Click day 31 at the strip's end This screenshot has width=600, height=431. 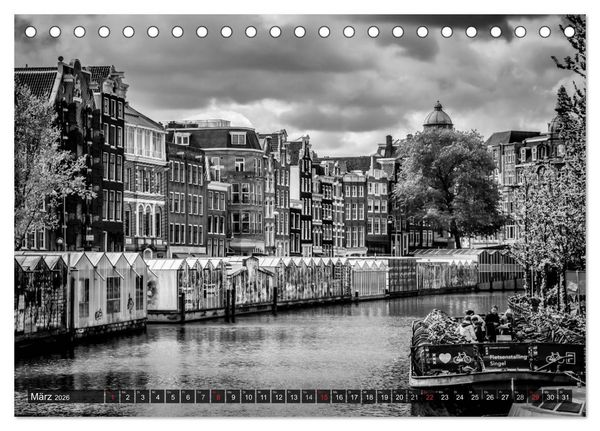pyautogui.click(x=566, y=397)
